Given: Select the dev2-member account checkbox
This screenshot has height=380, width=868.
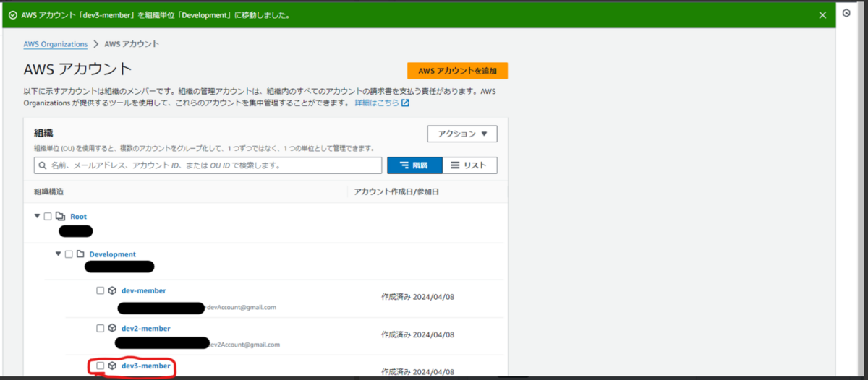Looking at the screenshot, I should pyautogui.click(x=101, y=328).
